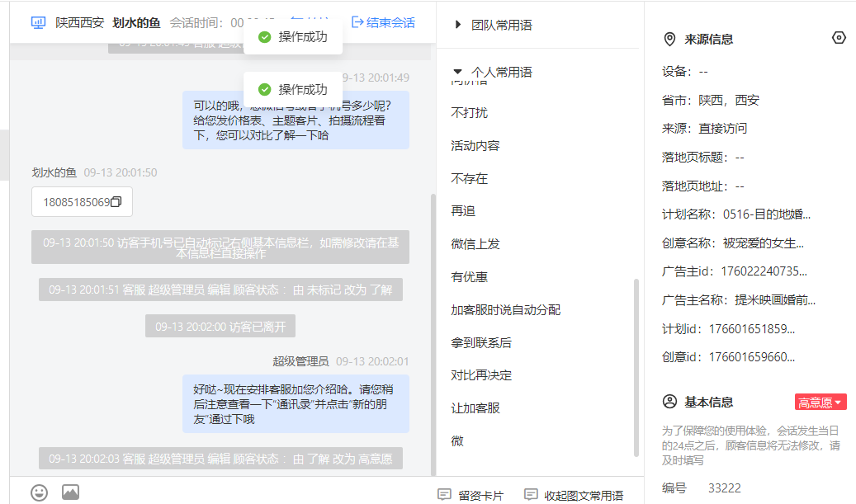Screen dimensions: 856x504
Task: Open the emoji picker smiley icon
Action: [x=39, y=492]
